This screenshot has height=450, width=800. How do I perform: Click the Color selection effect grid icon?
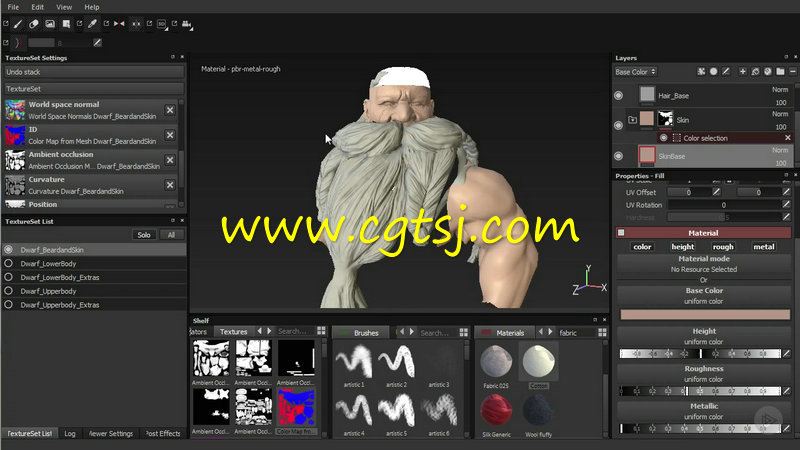677,138
